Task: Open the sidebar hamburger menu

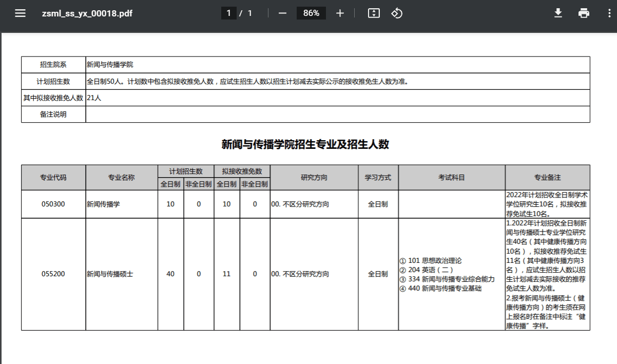Action: 20,13
